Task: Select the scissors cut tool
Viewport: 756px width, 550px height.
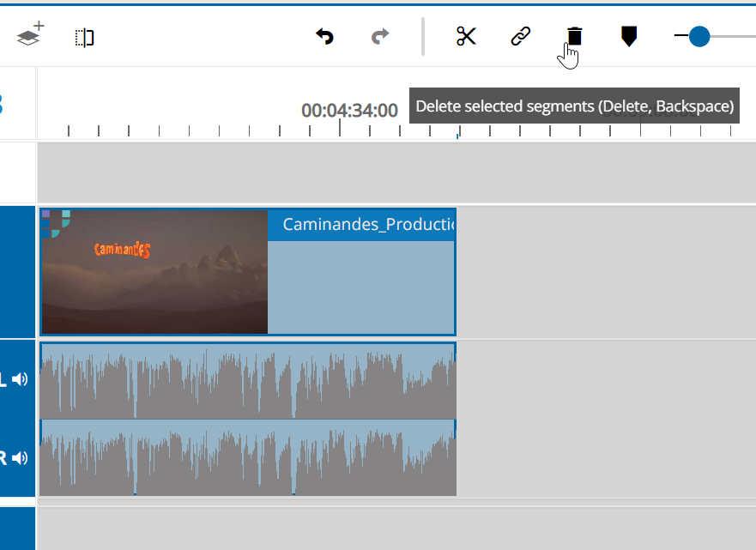Action: pos(466,37)
